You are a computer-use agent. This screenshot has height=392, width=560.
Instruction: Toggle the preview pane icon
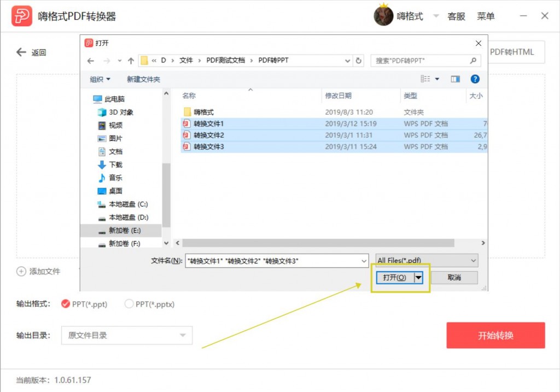[456, 79]
